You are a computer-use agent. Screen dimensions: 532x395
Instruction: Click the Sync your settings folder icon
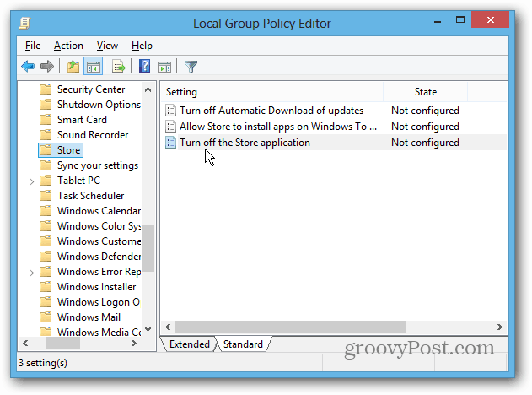46,165
